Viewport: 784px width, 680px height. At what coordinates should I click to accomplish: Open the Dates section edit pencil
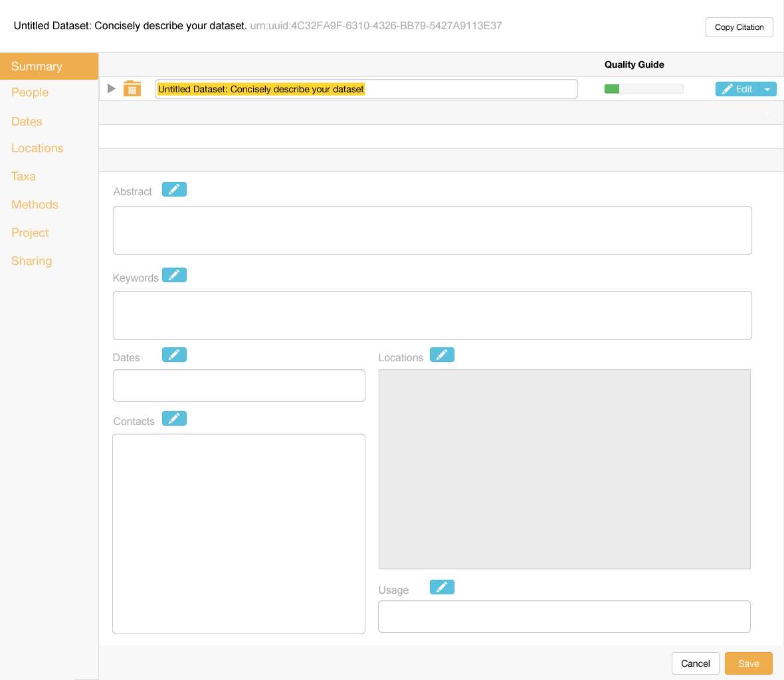pyautogui.click(x=174, y=355)
